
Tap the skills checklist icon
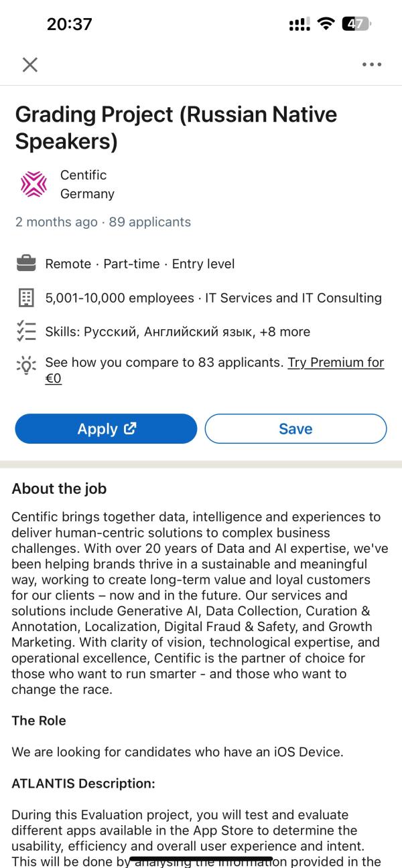click(x=25, y=331)
